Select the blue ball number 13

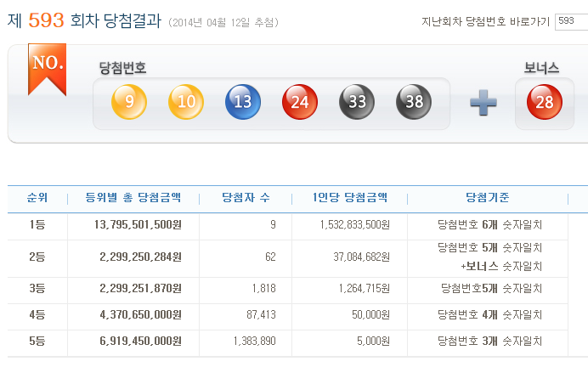tap(243, 102)
